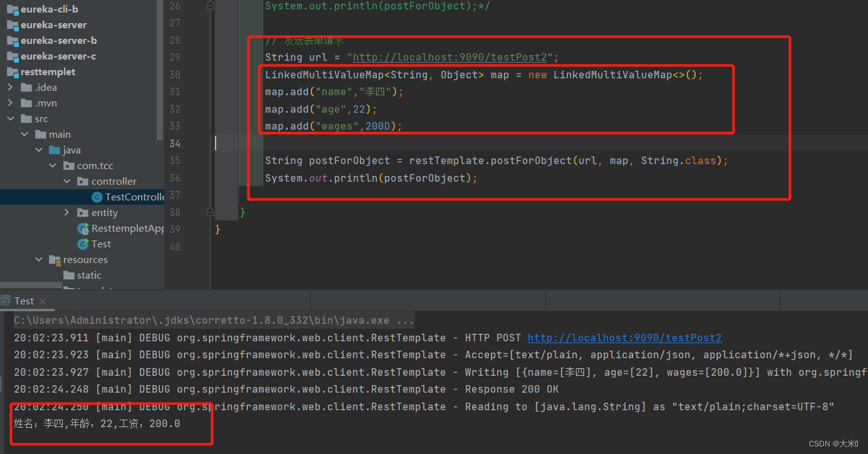868x454 pixels.
Task: Click the map.add("age",22) code line
Action: click(321, 109)
